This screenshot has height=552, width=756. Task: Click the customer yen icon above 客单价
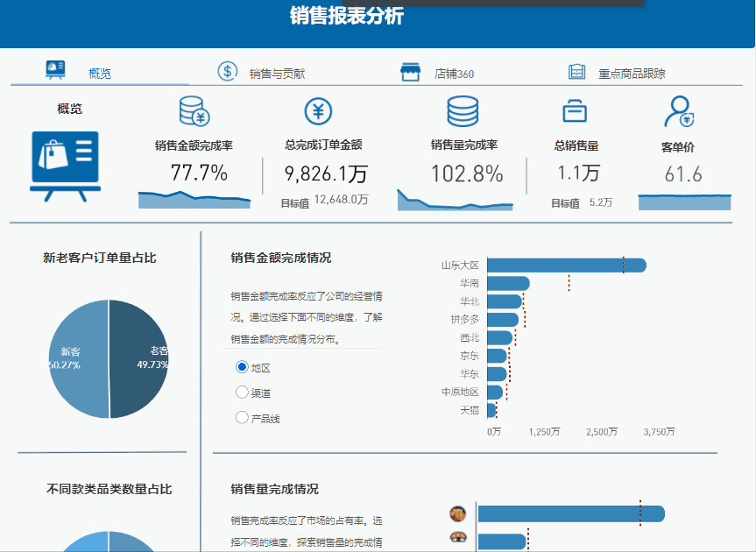(679, 111)
